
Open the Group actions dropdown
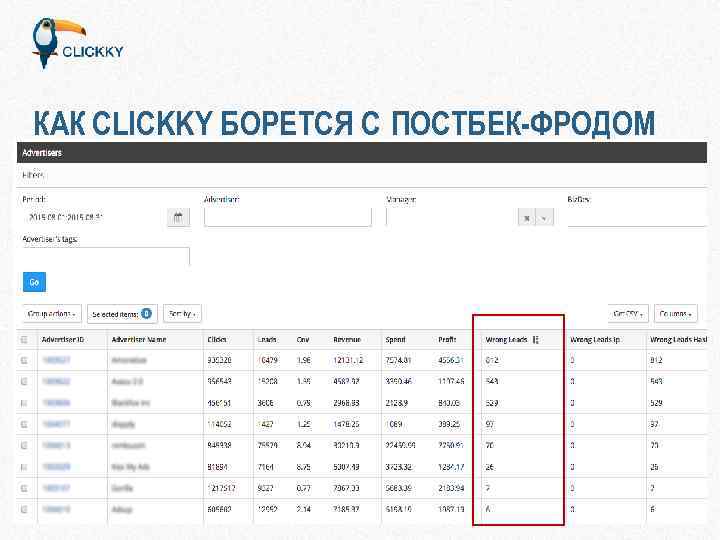[x=52, y=314]
